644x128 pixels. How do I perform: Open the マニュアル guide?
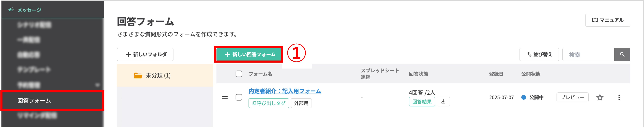(608, 20)
